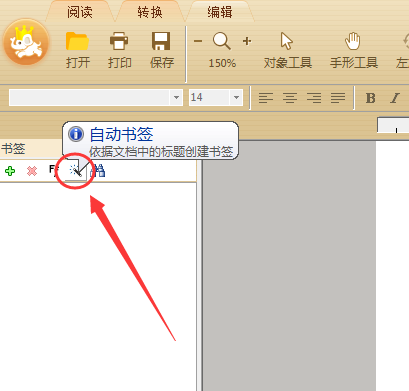409x391 pixels.
Task: Search bookmarks with binoculars icon
Action: pyautogui.click(x=98, y=171)
